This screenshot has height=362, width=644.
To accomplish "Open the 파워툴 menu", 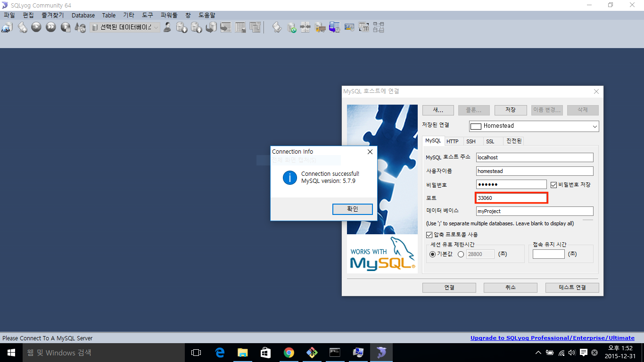I will point(169,16).
